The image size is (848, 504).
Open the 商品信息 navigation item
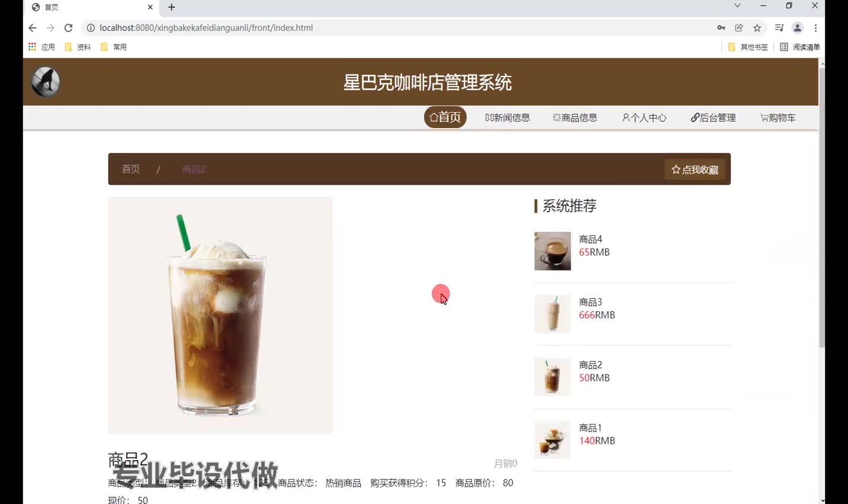[575, 117]
